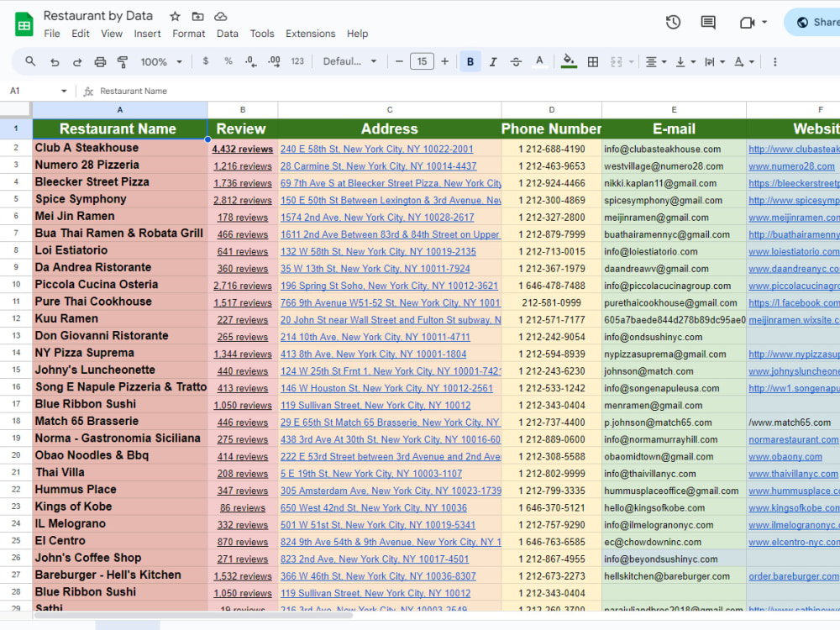Open merge type dropdown arrow
This screenshot has height=630, width=840.
pyautogui.click(x=632, y=62)
